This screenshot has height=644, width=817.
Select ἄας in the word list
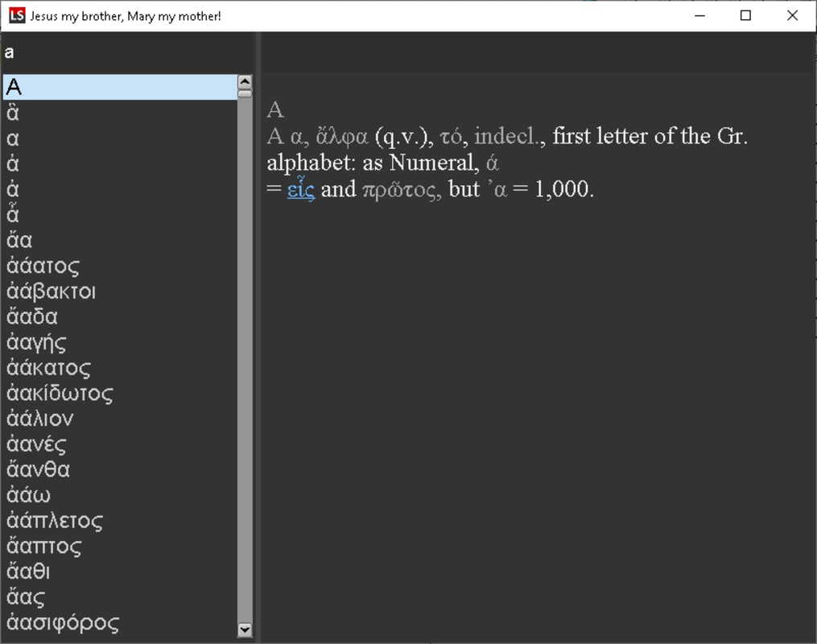click(120, 597)
